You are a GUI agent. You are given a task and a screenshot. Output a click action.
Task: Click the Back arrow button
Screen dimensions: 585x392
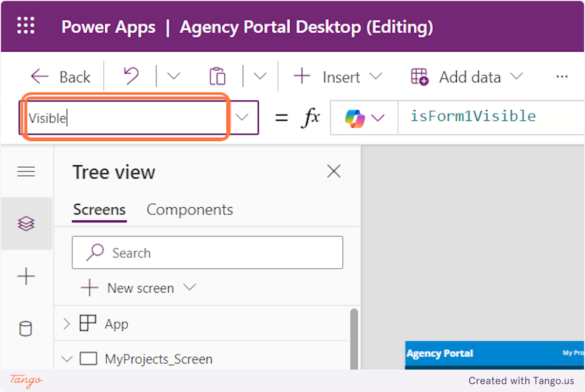coord(60,77)
